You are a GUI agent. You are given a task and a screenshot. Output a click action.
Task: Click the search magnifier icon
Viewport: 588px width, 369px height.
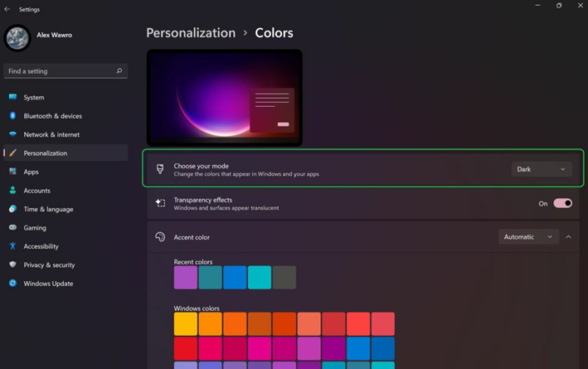(x=119, y=71)
